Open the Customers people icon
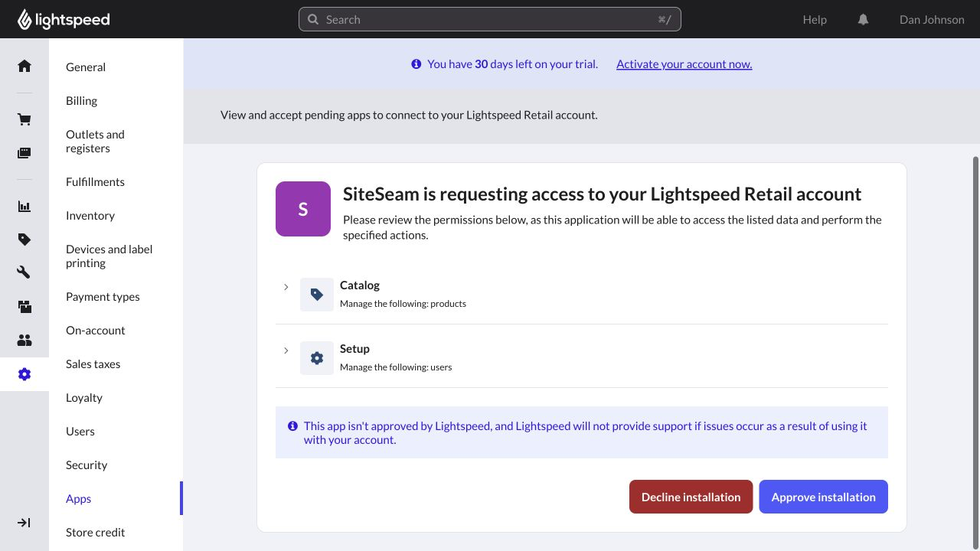Viewport: 980px width, 551px height. click(24, 341)
